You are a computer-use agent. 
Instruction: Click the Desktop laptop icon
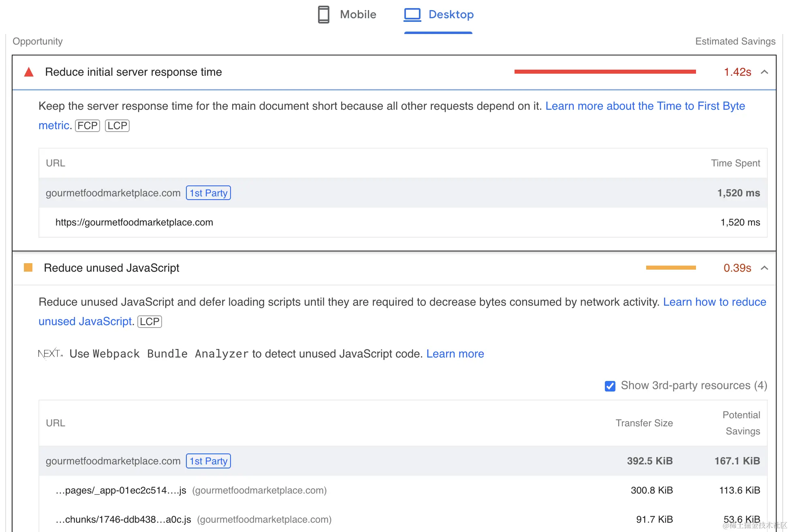tap(412, 15)
